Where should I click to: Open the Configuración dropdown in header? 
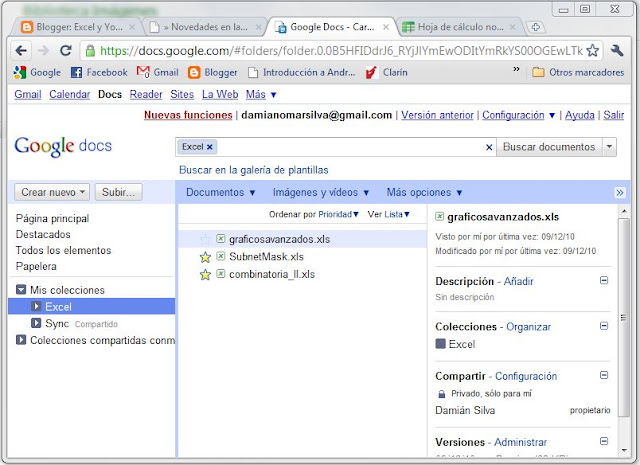tap(519, 115)
